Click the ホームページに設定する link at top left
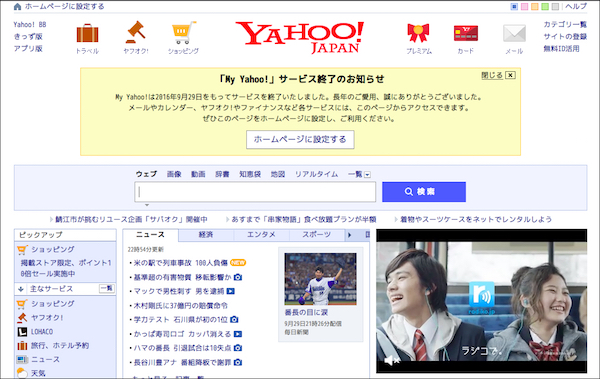Image resolution: width=600 pixels, height=379 pixels. 64,7
